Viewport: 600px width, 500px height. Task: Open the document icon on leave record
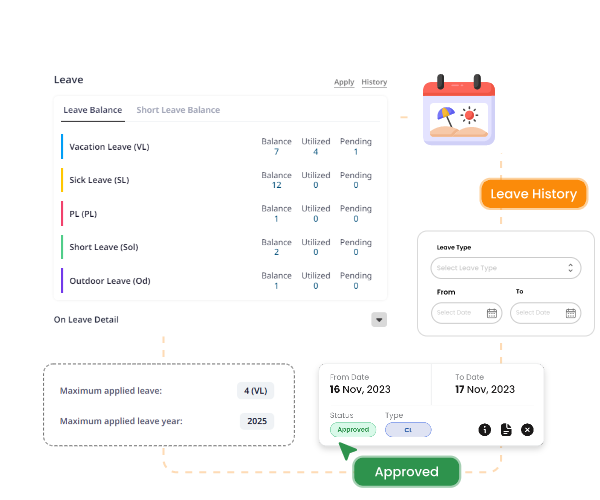tap(506, 429)
